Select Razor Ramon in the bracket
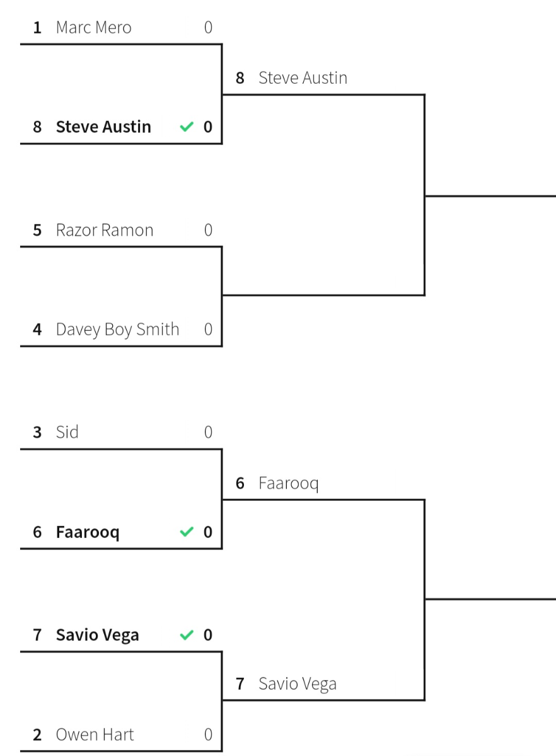This screenshot has height=756, width=556. click(x=105, y=231)
